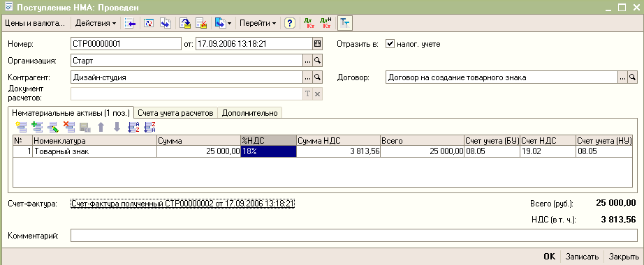Open help with the question mark icon

click(290, 24)
